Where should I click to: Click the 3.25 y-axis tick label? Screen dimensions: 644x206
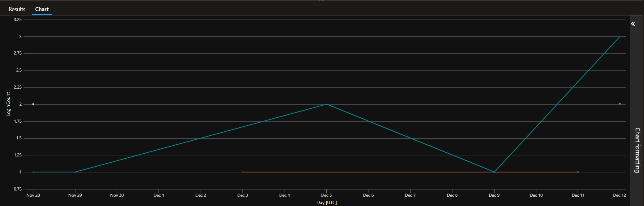pos(18,20)
